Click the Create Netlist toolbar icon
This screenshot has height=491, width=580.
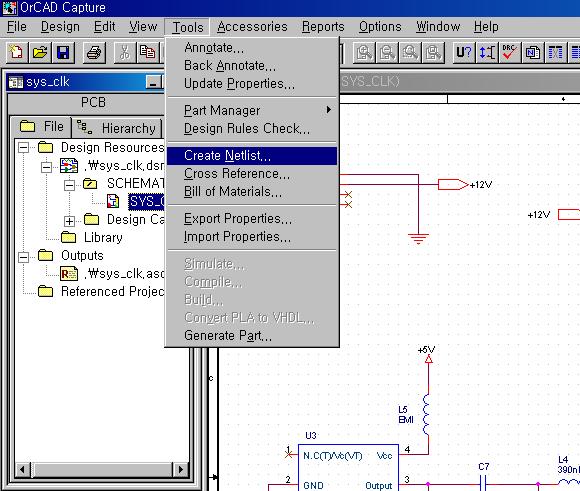click(x=533, y=52)
